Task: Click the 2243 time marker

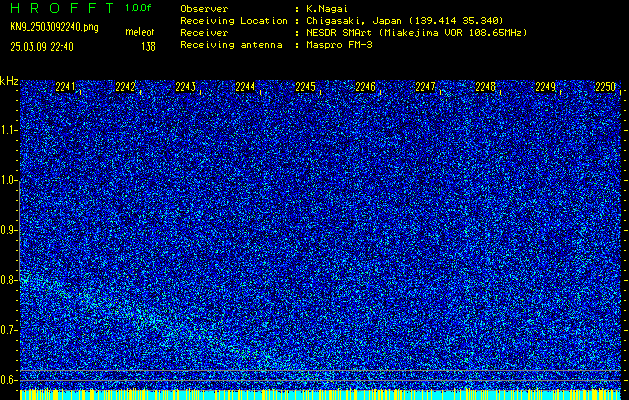Action: [185, 87]
